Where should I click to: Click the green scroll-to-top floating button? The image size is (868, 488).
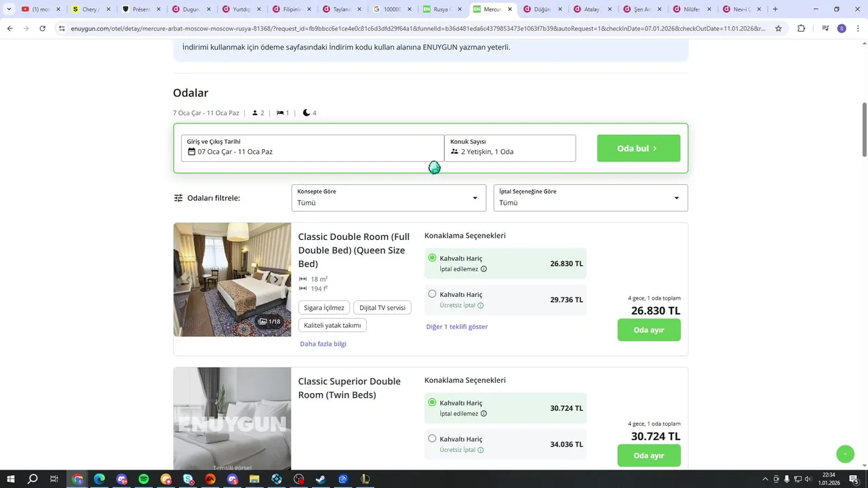pos(845,454)
